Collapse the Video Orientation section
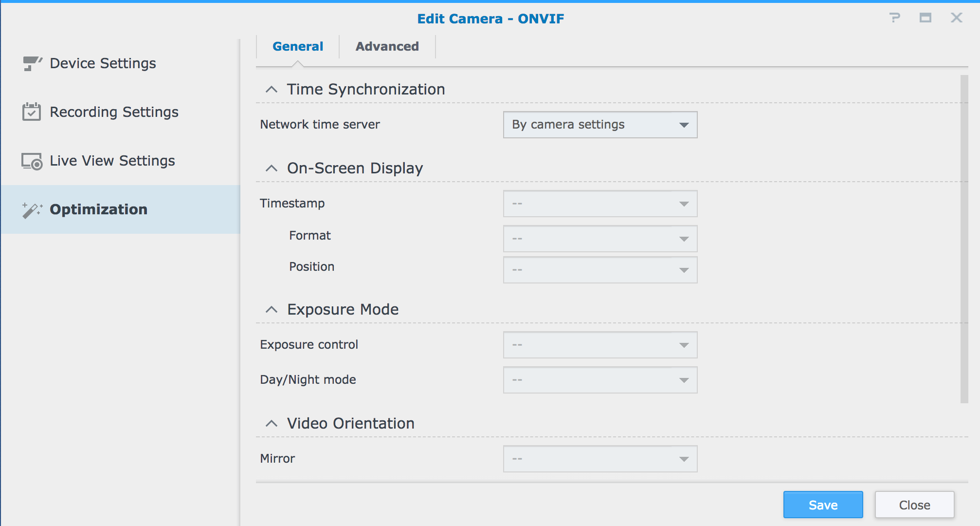 pyautogui.click(x=272, y=424)
